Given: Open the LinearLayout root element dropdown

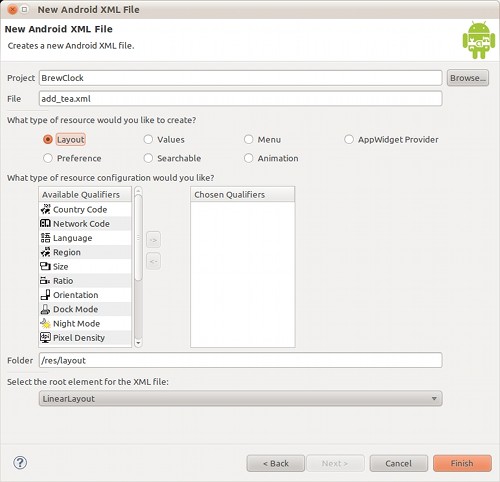Looking at the screenshot, I should tap(240, 398).
